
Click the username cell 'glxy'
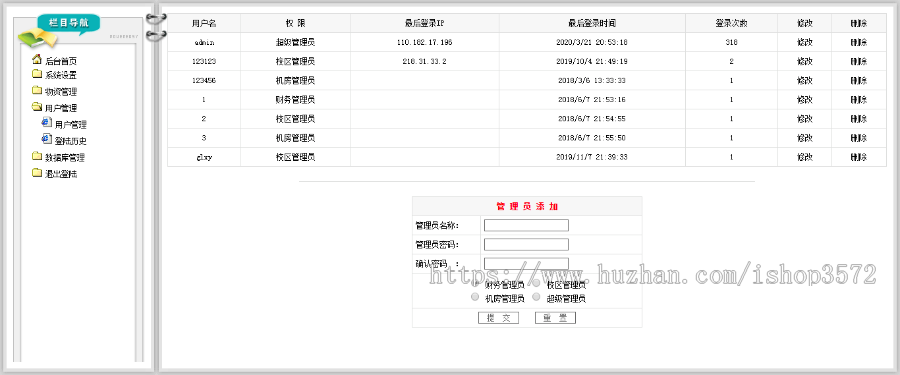click(x=204, y=157)
